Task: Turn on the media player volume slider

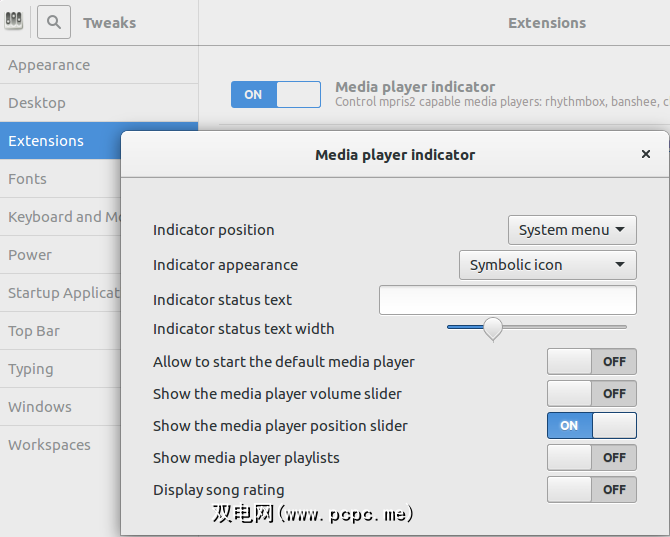Action: [x=591, y=393]
